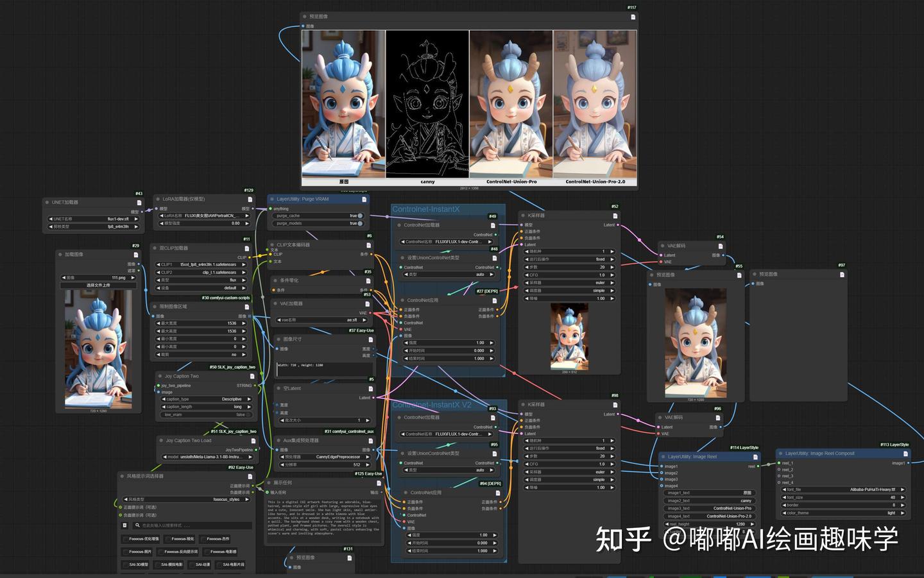Click the note icon on the Joy Caption Two node
The image size is (924, 578).
tap(252, 377)
